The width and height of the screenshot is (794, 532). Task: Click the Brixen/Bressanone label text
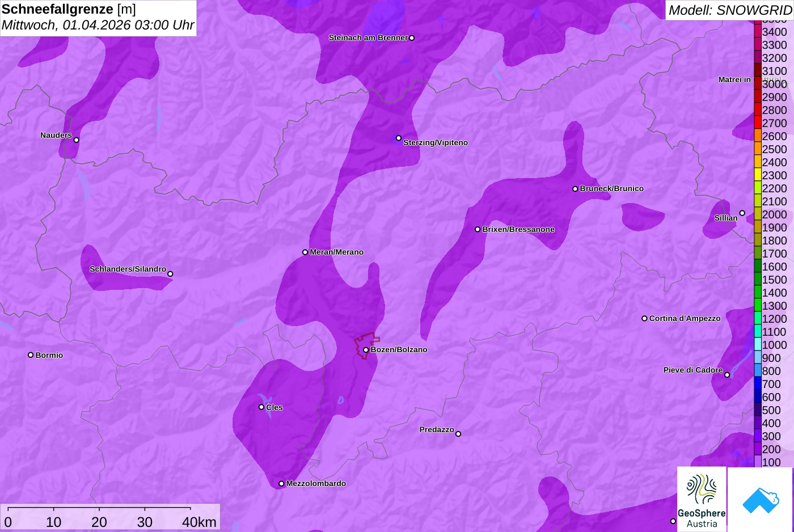(518, 229)
